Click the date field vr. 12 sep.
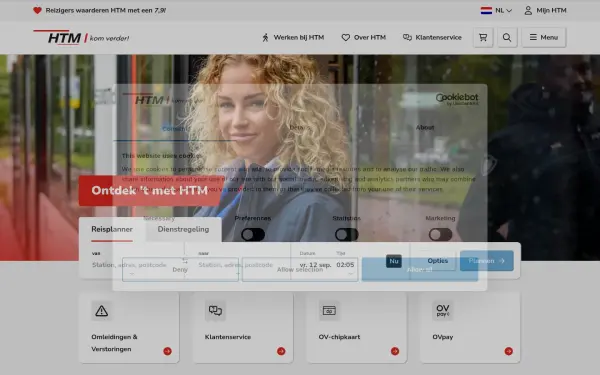Viewport: 600px width, 375px height. pos(315,265)
